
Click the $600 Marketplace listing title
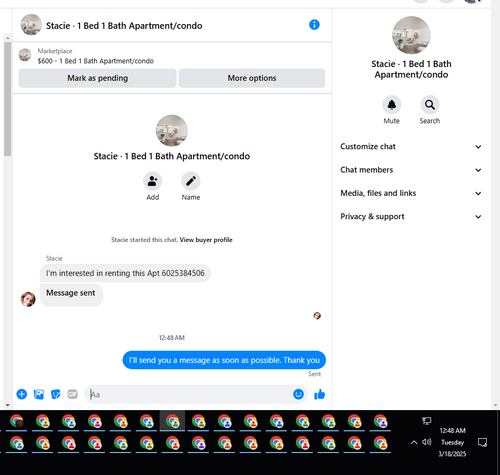[x=96, y=61]
